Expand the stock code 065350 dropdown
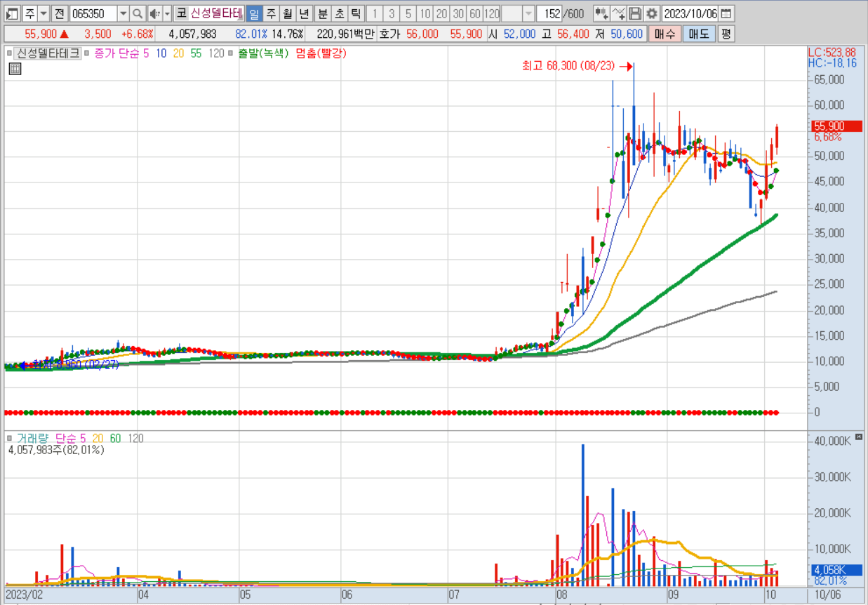 (123, 13)
